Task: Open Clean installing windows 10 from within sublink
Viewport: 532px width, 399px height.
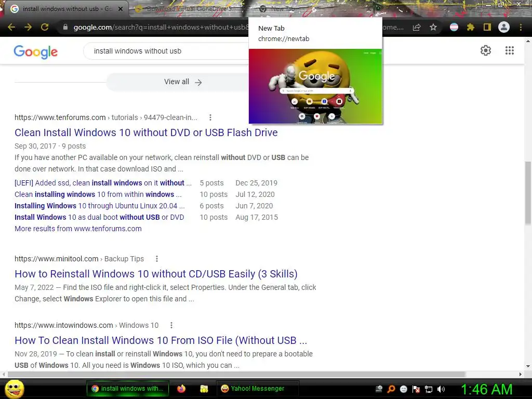Action: [x=98, y=194]
